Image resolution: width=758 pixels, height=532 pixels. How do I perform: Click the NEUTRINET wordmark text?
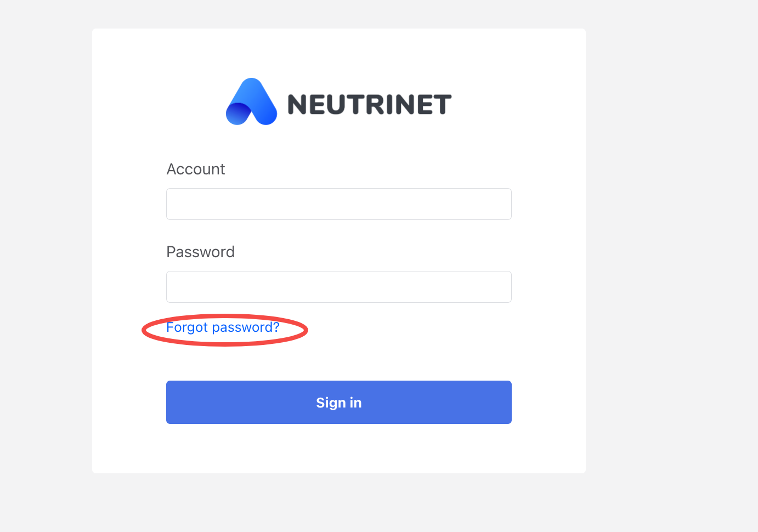pos(370,105)
